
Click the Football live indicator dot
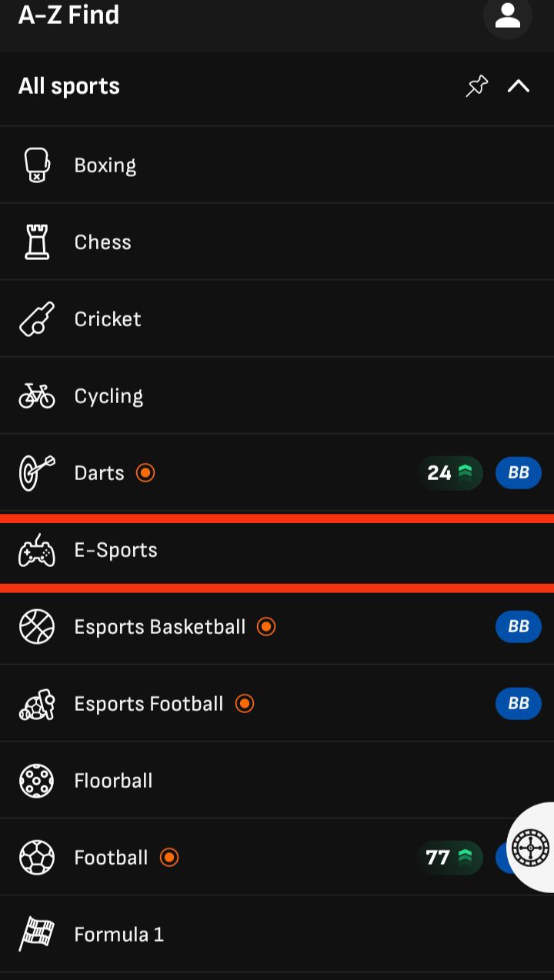pos(169,857)
